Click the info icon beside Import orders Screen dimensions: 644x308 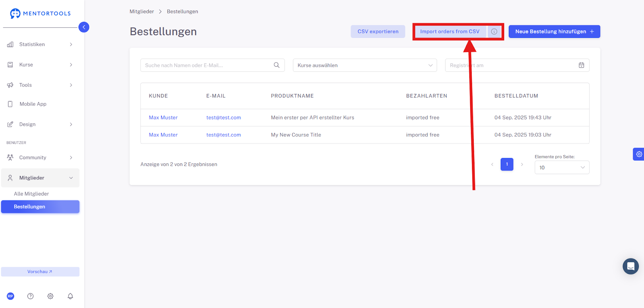point(494,31)
